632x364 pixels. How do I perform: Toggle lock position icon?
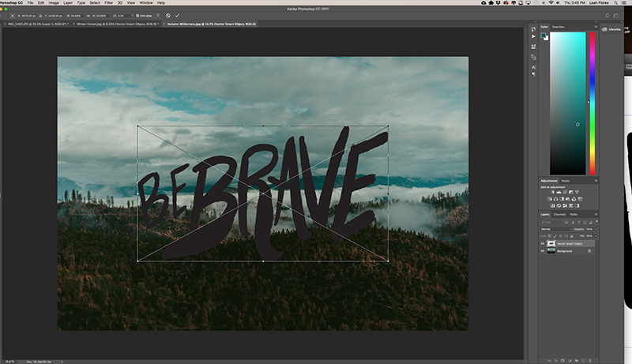click(560, 236)
